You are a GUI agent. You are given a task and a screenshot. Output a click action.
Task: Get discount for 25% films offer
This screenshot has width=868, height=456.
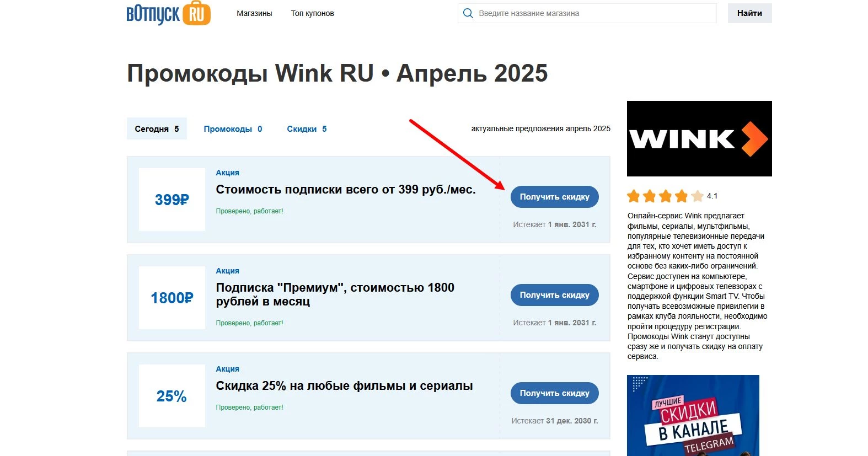click(x=554, y=393)
